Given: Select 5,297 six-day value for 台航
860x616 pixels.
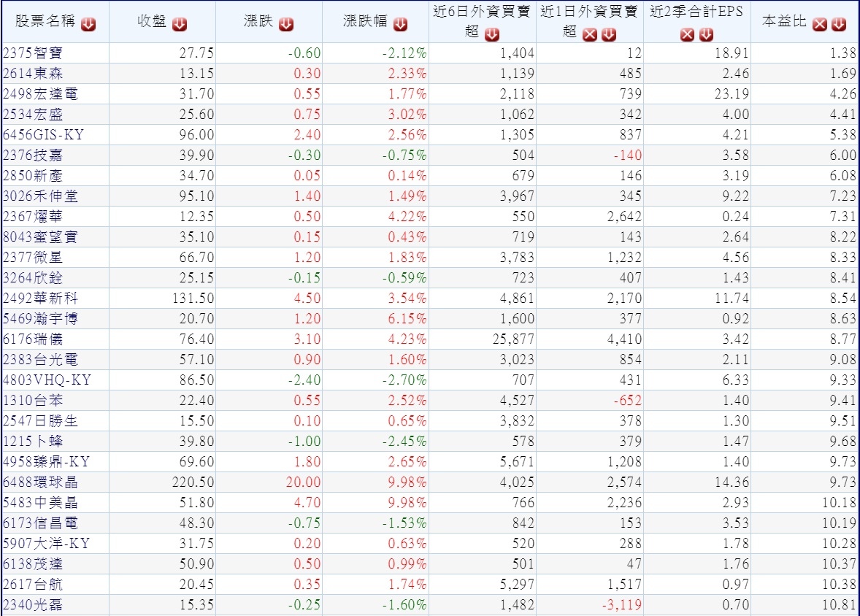Looking at the screenshot, I should 517,584.
